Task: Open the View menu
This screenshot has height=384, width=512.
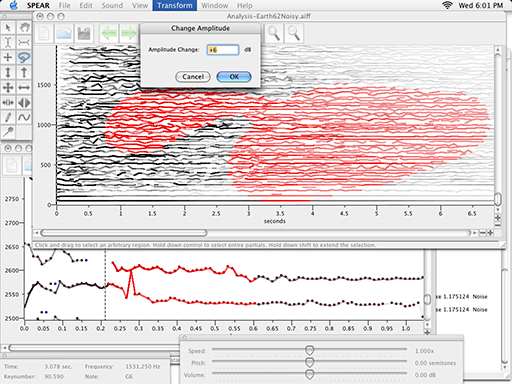Action: point(140,5)
